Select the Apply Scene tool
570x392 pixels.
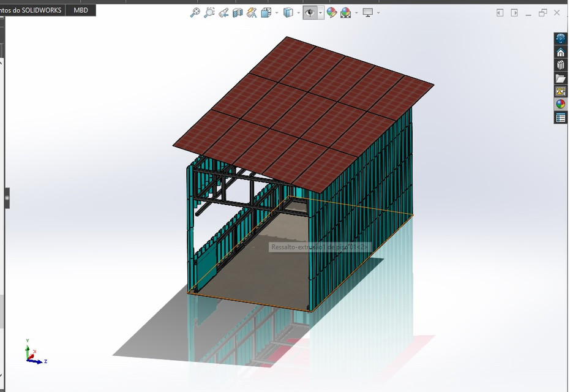click(345, 12)
